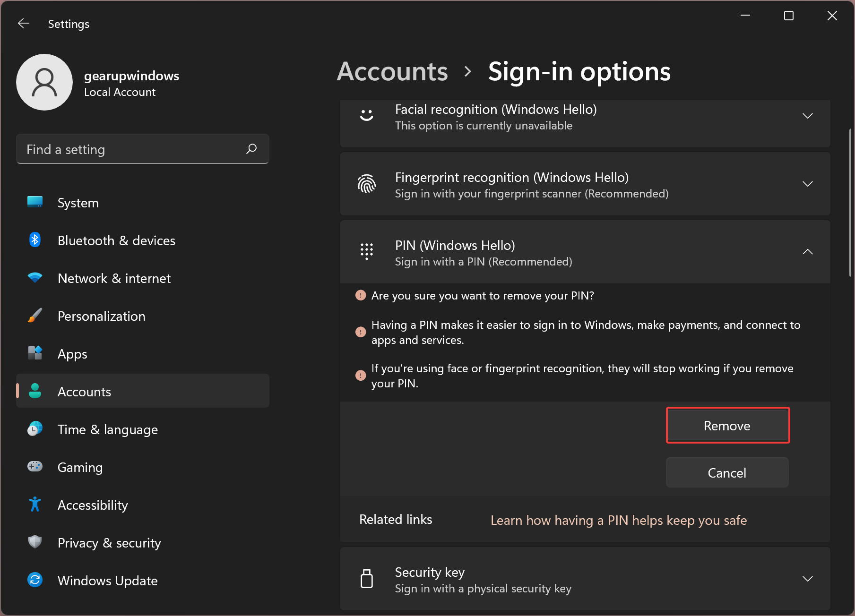Click the gearupwindows account name
The image size is (855, 616).
[x=131, y=76]
